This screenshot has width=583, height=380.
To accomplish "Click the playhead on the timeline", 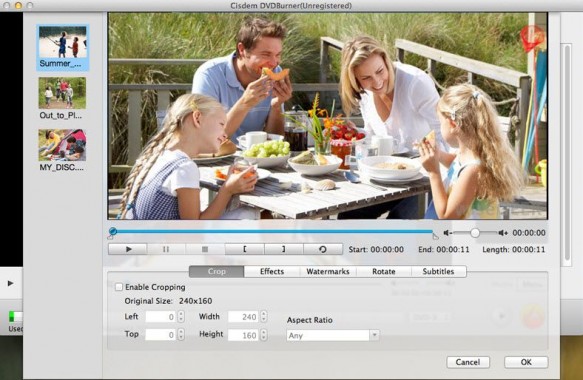I will pos(113,232).
